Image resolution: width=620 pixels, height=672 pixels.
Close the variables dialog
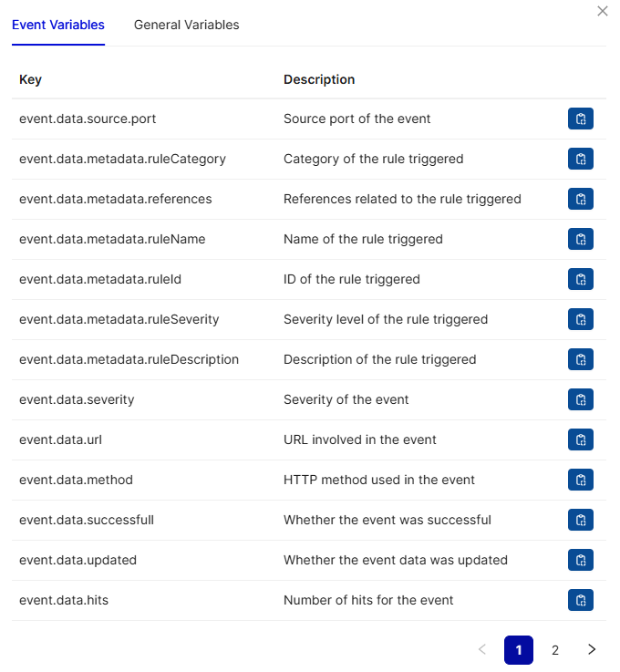(x=602, y=11)
